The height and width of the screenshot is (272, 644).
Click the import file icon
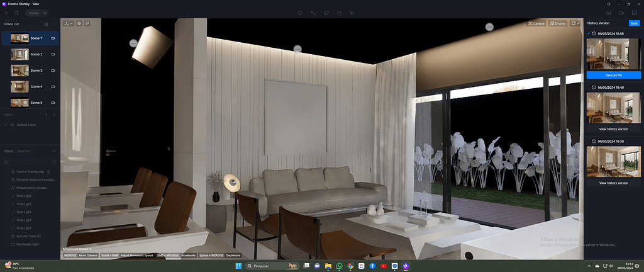16,13
